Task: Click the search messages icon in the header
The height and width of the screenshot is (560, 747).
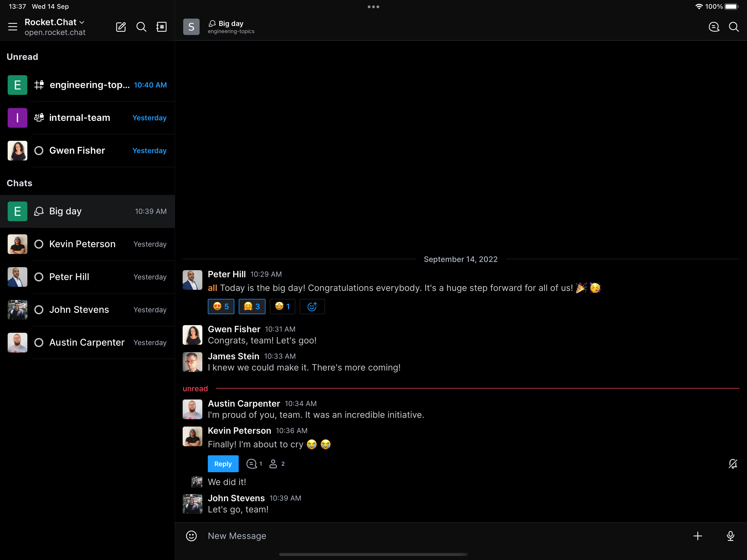Action: (x=734, y=27)
